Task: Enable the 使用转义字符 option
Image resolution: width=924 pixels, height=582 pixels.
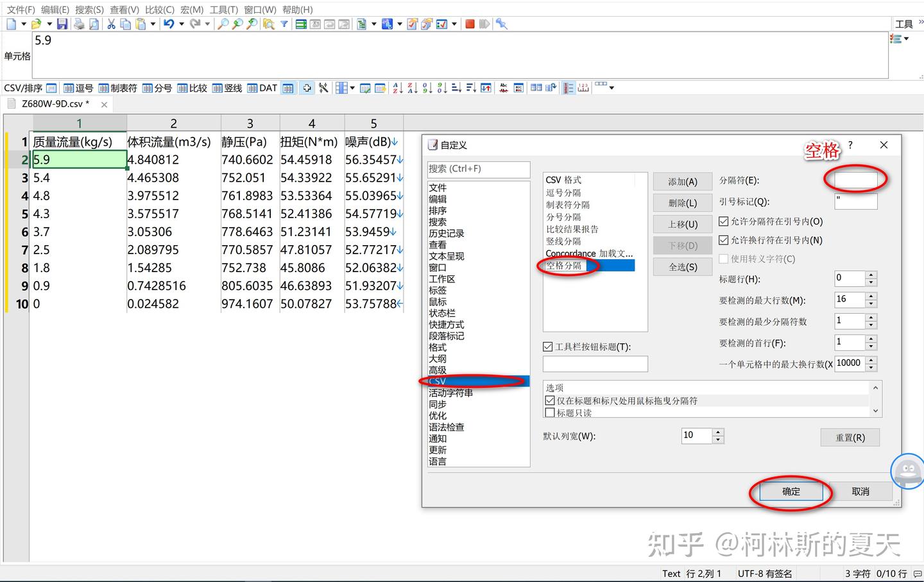Action: [724, 259]
